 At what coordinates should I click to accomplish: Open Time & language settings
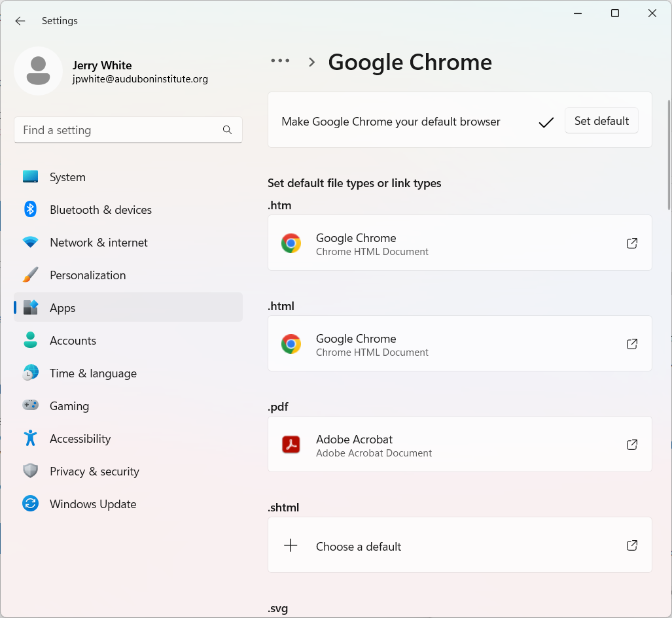[128, 373]
